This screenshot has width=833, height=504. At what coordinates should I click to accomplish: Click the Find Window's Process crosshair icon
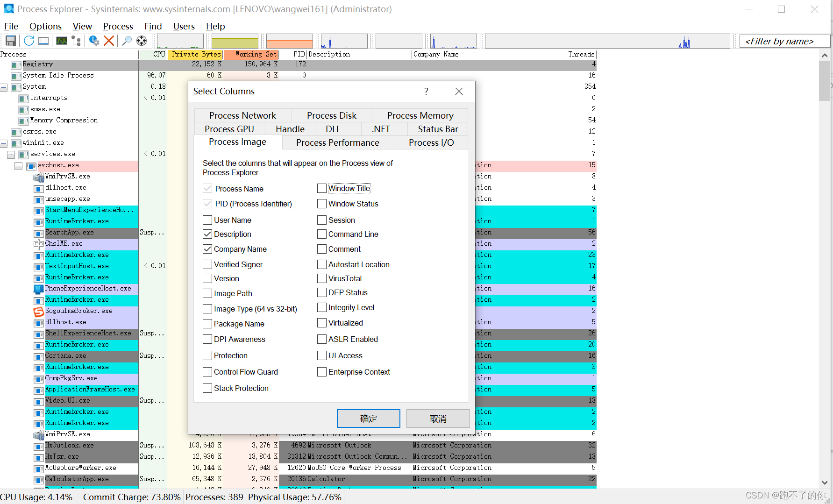pos(142,41)
